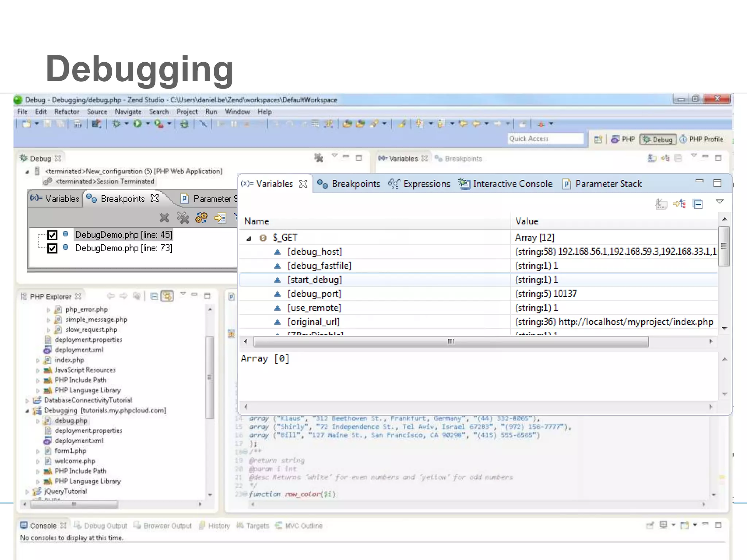This screenshot has width=747, height=560.
Task: Uncheck DebugDemo.php line 45 breakpoint
Action: coord(52,235)
